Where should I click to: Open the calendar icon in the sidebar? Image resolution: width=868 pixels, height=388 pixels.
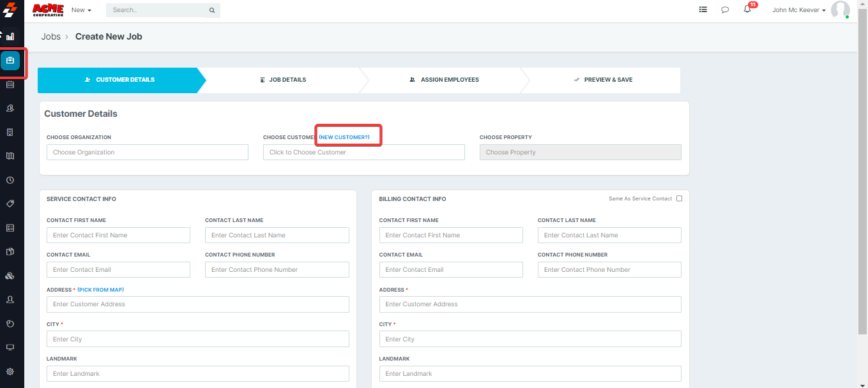[10, 84]
